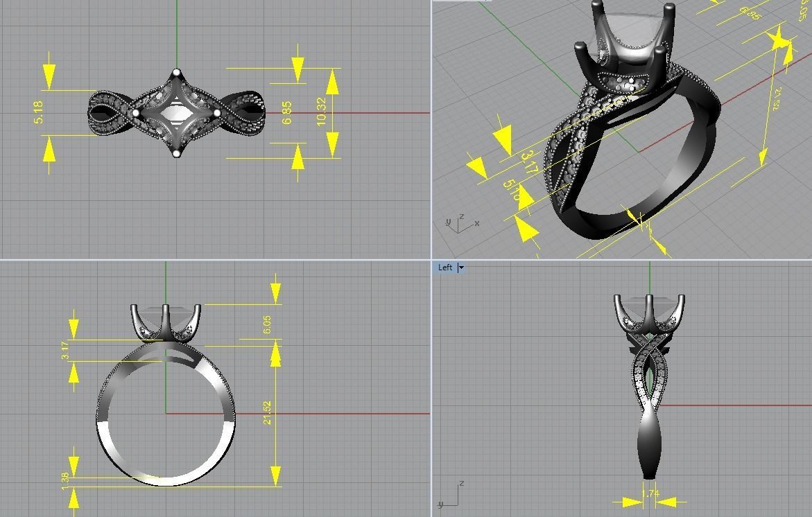Select the 3.17 dimension in perspective view

pos(529,162)
